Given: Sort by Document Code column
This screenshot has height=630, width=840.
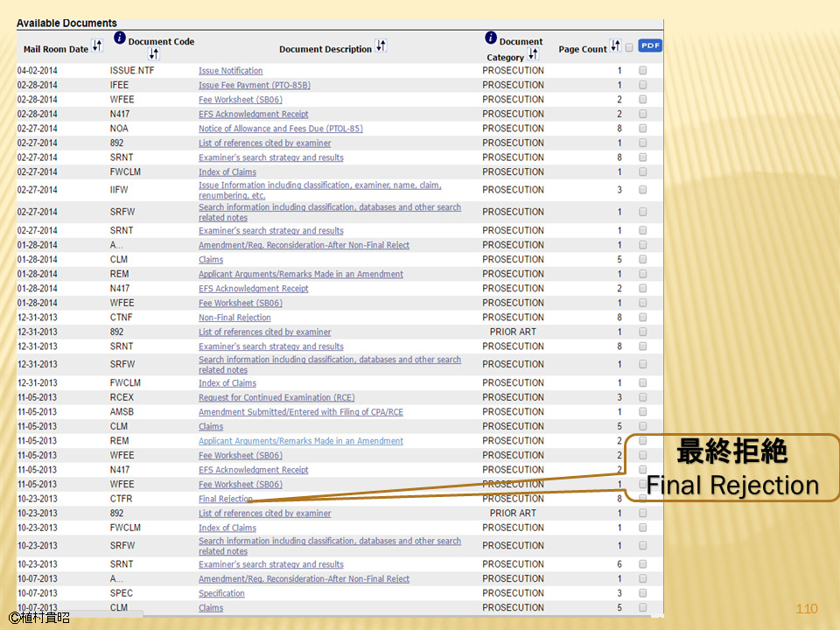Looking at the screenshot, I should [154, 53].
